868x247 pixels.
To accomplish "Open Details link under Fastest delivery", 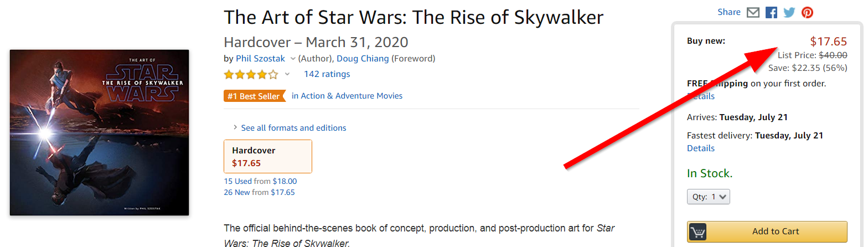I will [x=701, y=148].
